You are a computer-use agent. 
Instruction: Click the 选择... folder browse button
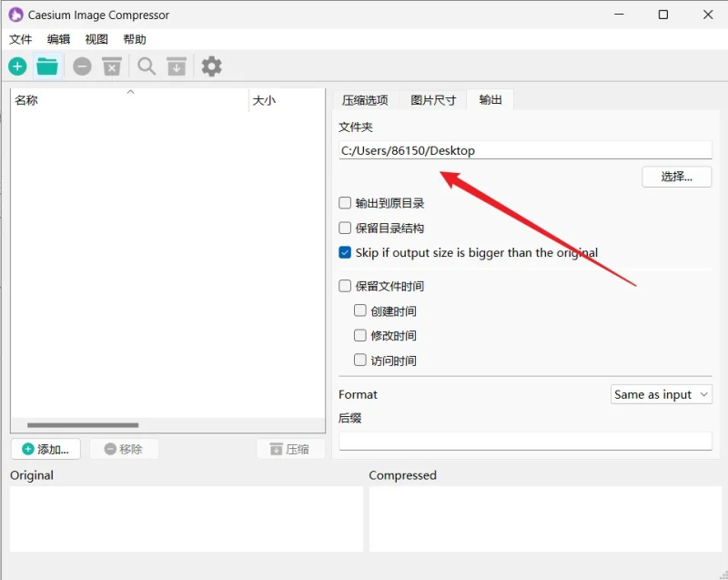pyautogui.click(x=677, y=177)
